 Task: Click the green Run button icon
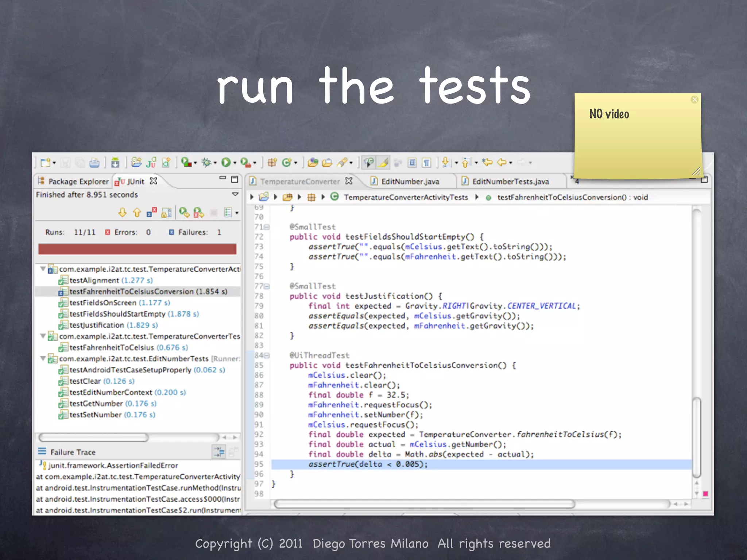[x=226, y=163]
